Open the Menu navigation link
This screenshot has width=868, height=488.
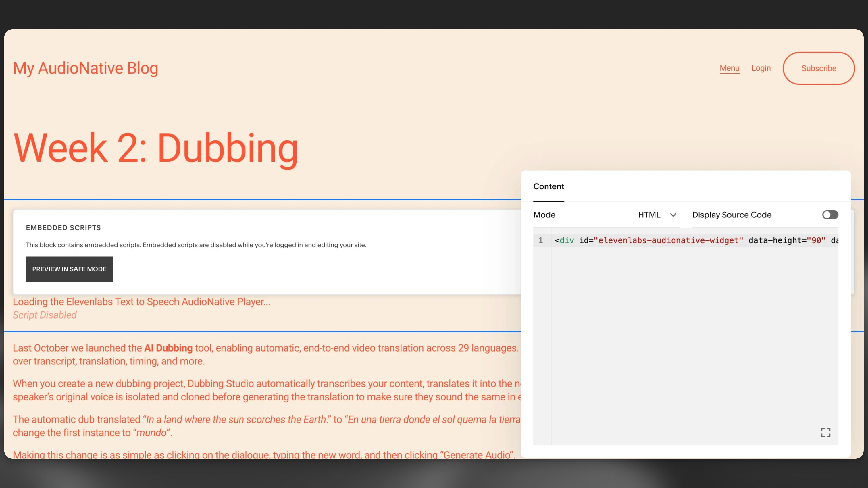pos(729,68)
